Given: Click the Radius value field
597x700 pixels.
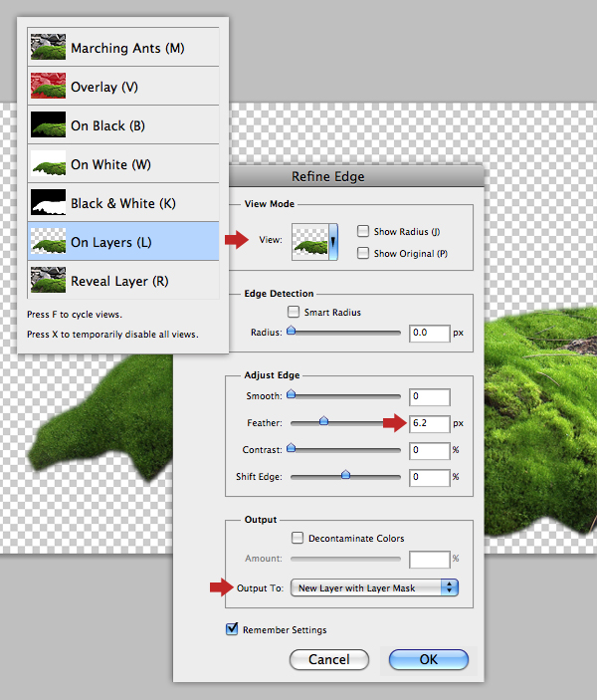Looking at the screenshot, I should (429, 333).
